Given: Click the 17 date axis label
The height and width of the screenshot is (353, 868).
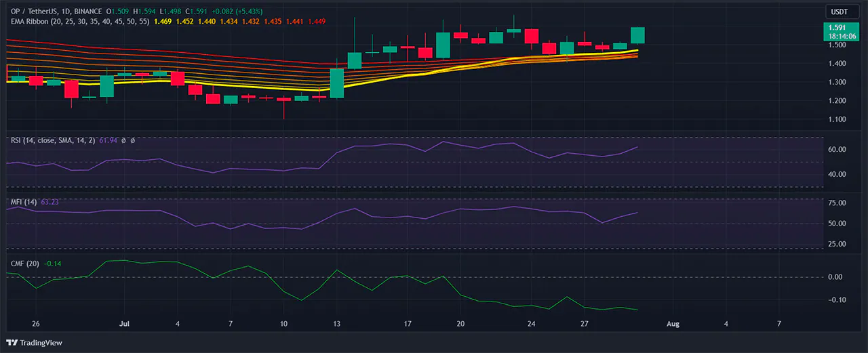Looking at the screenshot, I should pos(408,324).
